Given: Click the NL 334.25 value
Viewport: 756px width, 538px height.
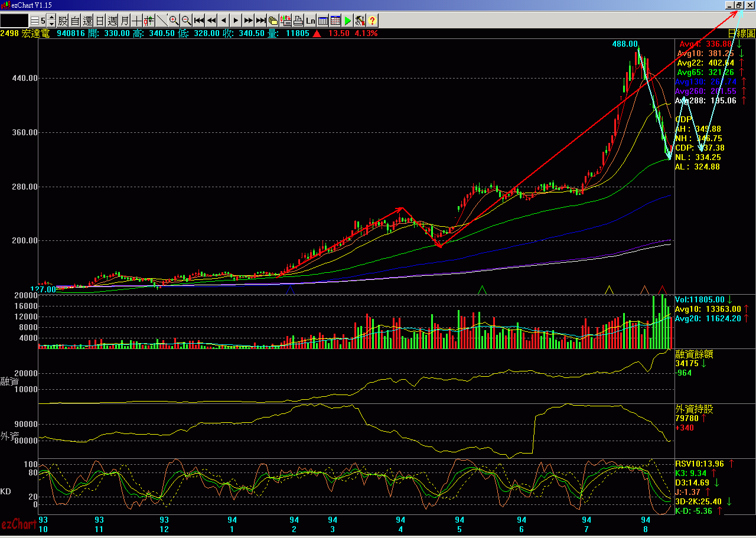Looking at the screenshot, I should click(x=698, y=157).
